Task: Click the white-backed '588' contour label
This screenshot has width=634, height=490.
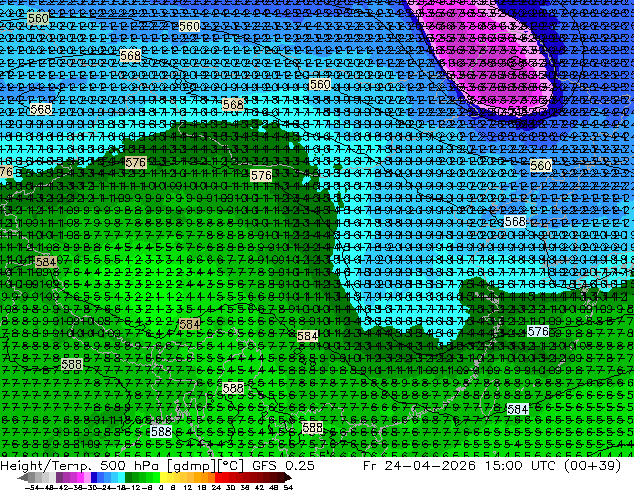Action: (161, 431)
